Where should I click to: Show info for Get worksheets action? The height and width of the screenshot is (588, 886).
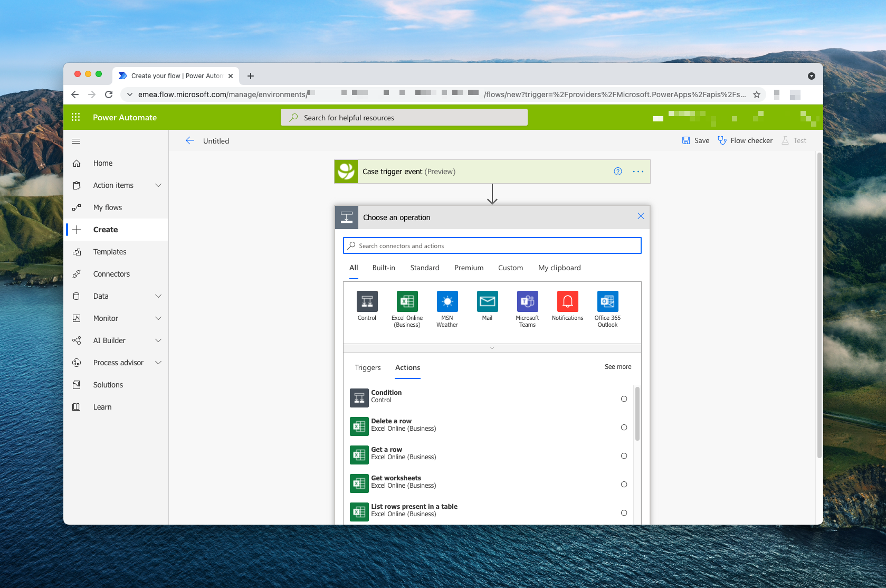[x=624, y=485]
